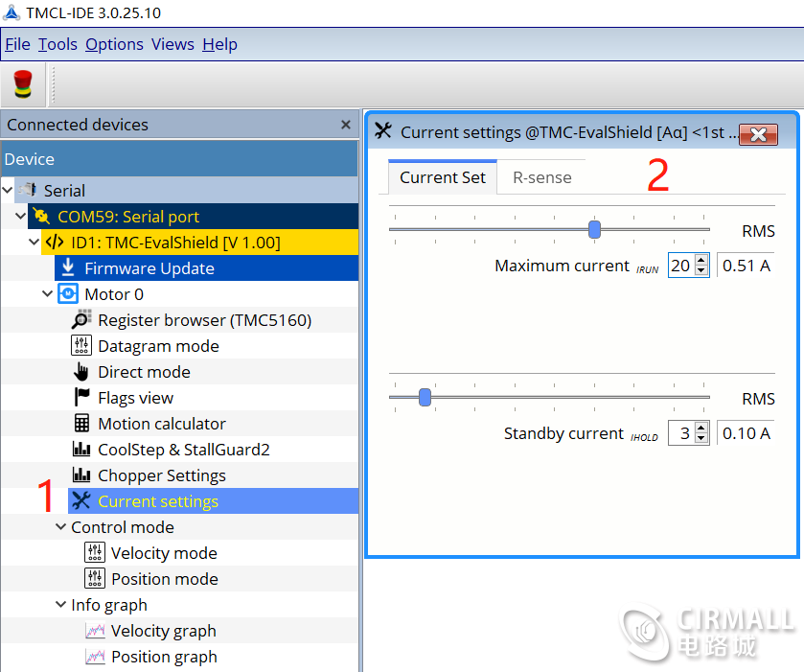Collapse the Control mode group
This screenshot has height=672, width=804.
click(60, 527)
